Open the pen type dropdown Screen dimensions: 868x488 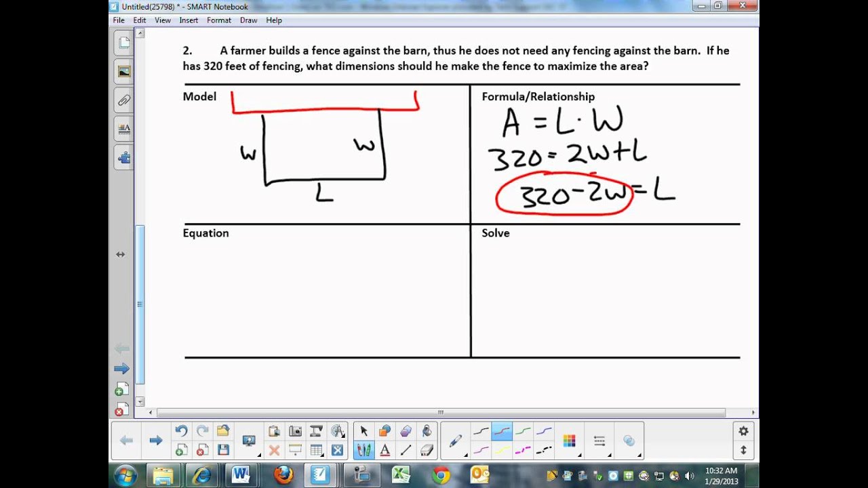click(x=456, y=441)
